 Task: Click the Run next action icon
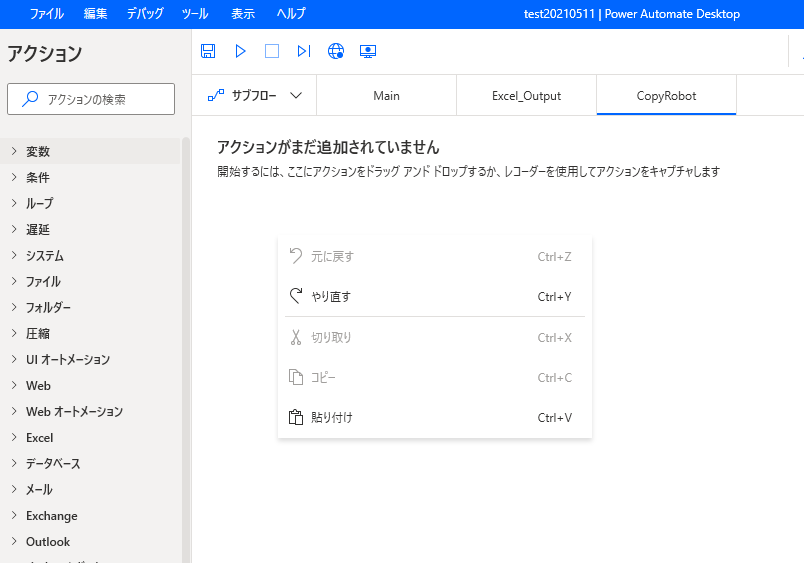click(x=304, y=51)
